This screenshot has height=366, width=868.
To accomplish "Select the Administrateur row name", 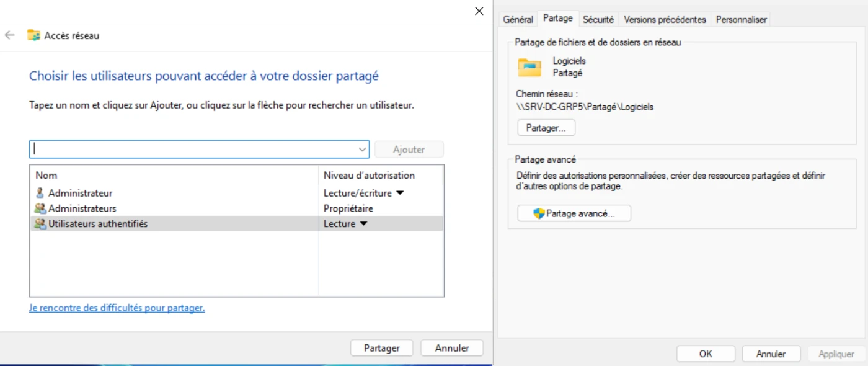I will pyautogui.click(x=81, y=193).
